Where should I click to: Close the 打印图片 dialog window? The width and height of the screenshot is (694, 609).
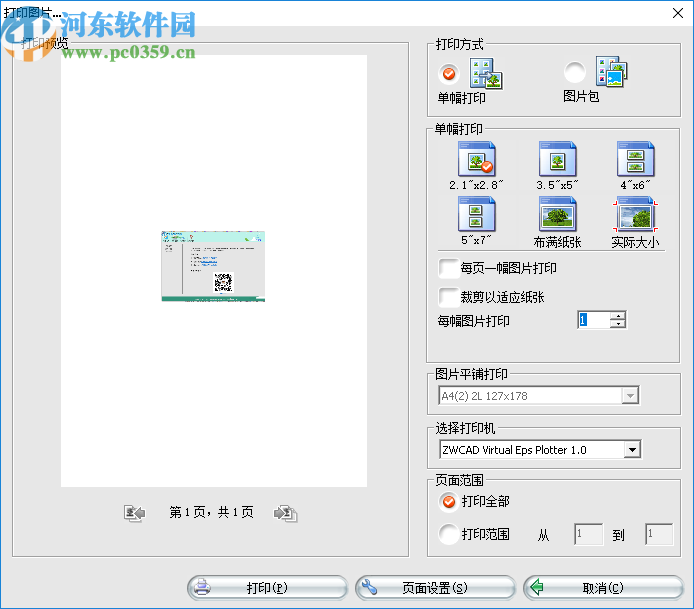678,13
